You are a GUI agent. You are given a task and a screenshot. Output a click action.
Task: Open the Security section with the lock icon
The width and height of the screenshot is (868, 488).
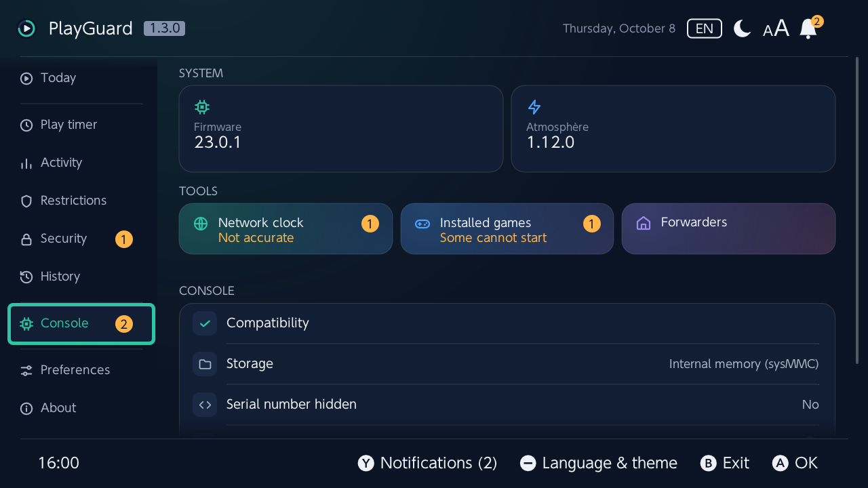[x=81, y=239]
